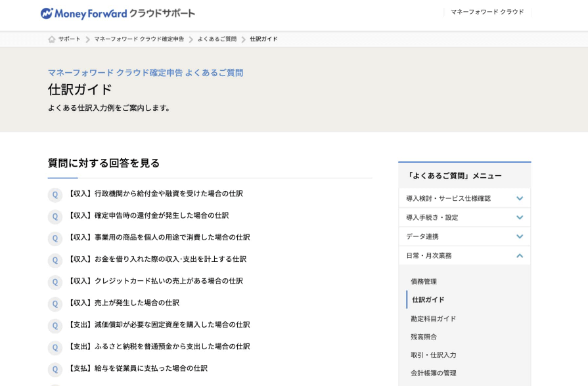Expand the 導入検討・サービス仕様確認 chevron
Image resolution: width=588 pixels, height=386 pixels.
pyautogui.click(x=520, y=198)
